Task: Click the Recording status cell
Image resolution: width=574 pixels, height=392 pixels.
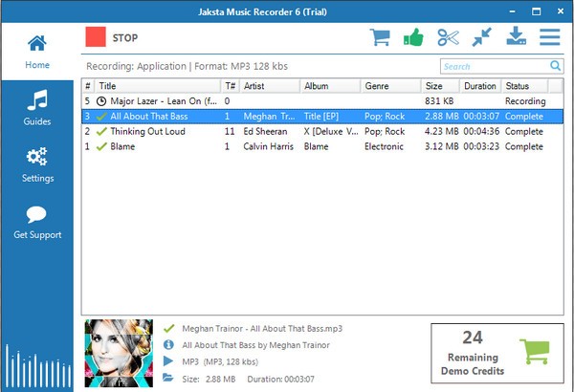Action: click(x=525, y=101)
